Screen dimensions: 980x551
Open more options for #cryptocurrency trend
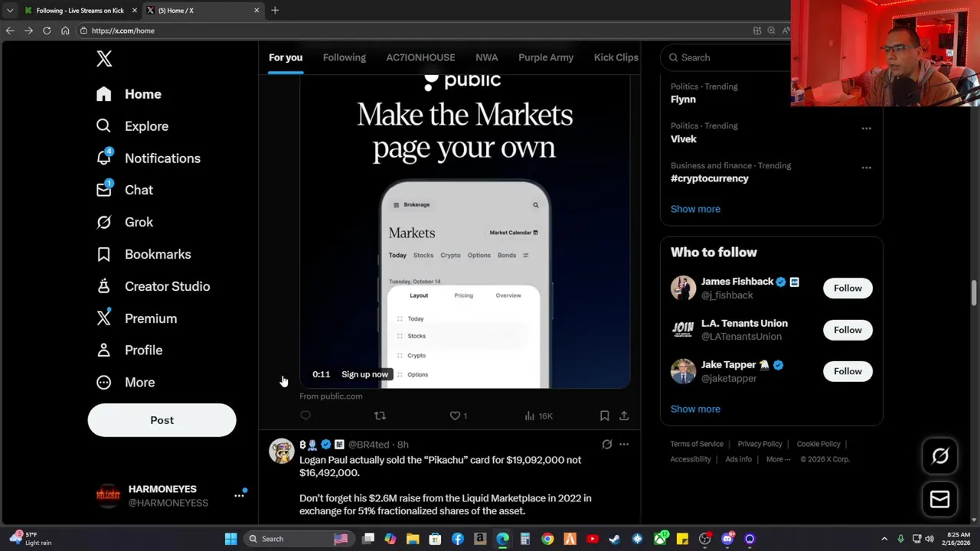[866, 168]
